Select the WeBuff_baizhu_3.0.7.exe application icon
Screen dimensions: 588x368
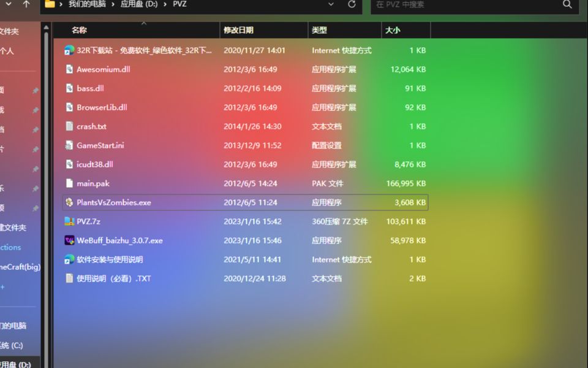click(x=69, y=240)
